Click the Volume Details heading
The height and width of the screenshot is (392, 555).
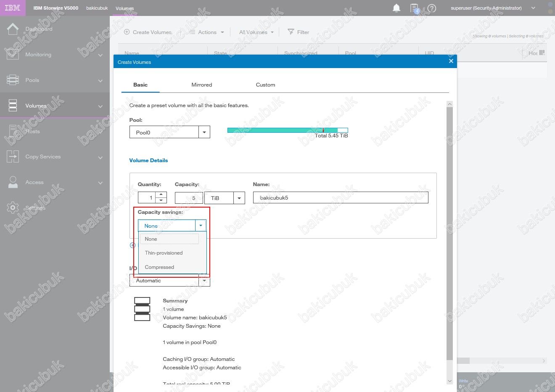click(148, 160)
